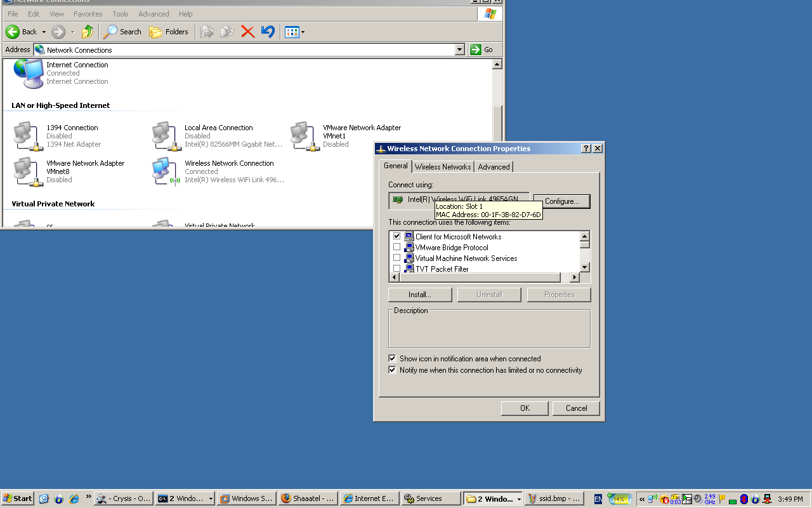Select the Wireless Network Connection icon
The image size is (812, 508).
[x=166, y=171]
